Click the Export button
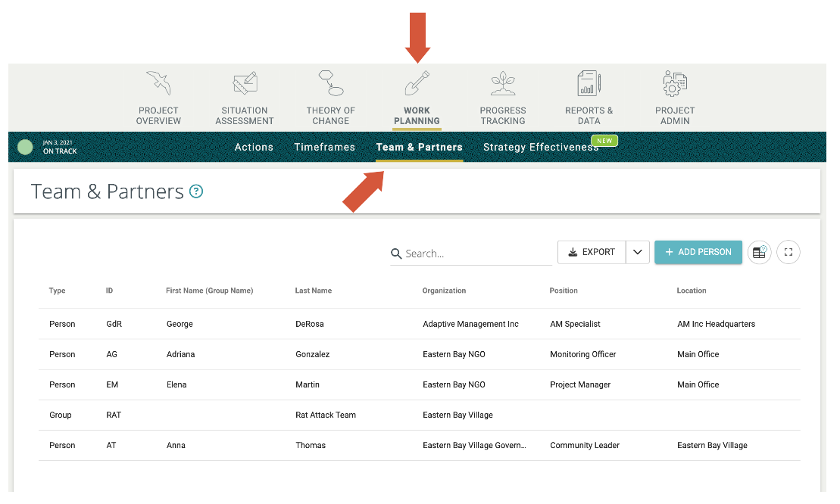 (592, 253)
